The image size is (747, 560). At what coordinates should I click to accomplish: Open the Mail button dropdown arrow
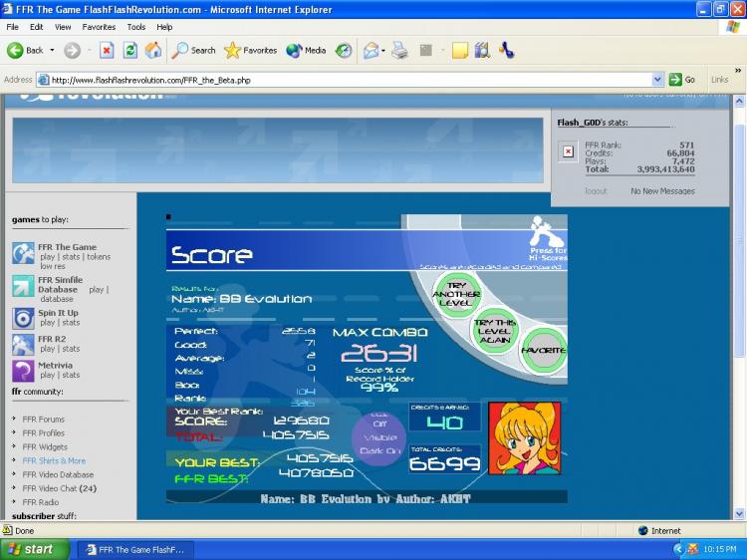tap(382, 50)
